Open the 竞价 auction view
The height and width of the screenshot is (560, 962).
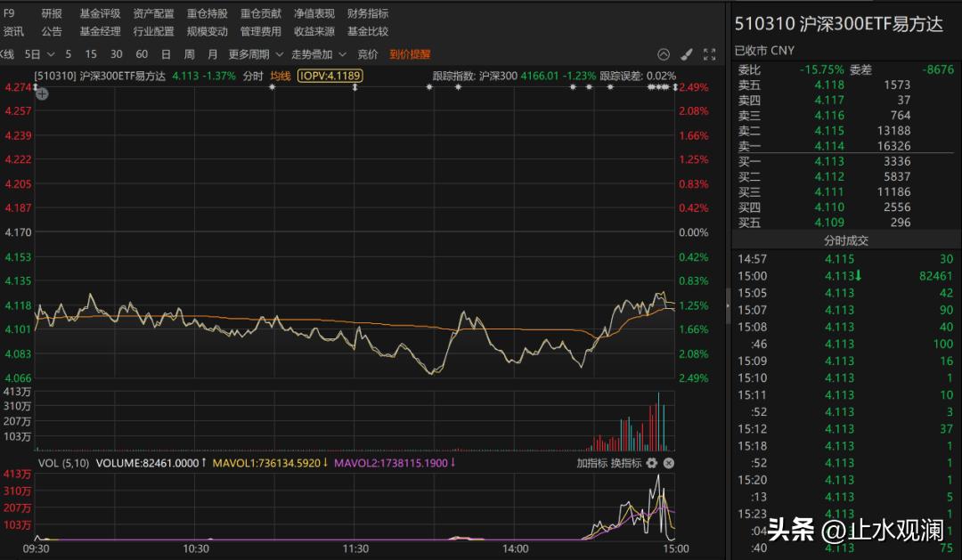(368, 54)
